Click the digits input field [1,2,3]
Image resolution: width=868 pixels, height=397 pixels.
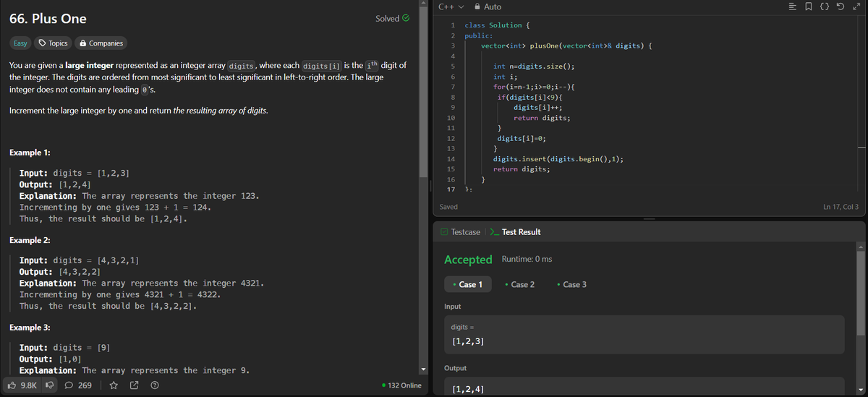point(644,335)
